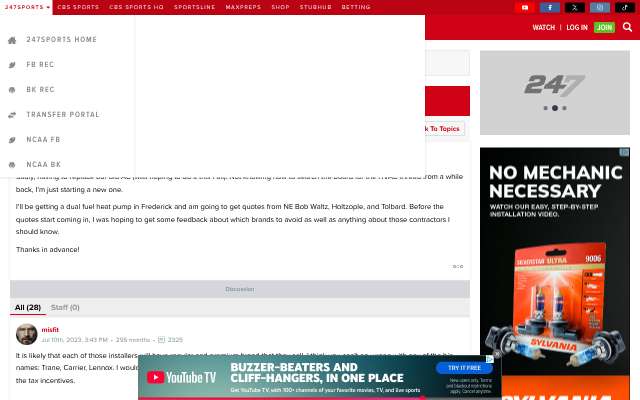Screen dimensions: 640x400
Task: Select NCAA FB menu entry
Action: tap(43, 140)
